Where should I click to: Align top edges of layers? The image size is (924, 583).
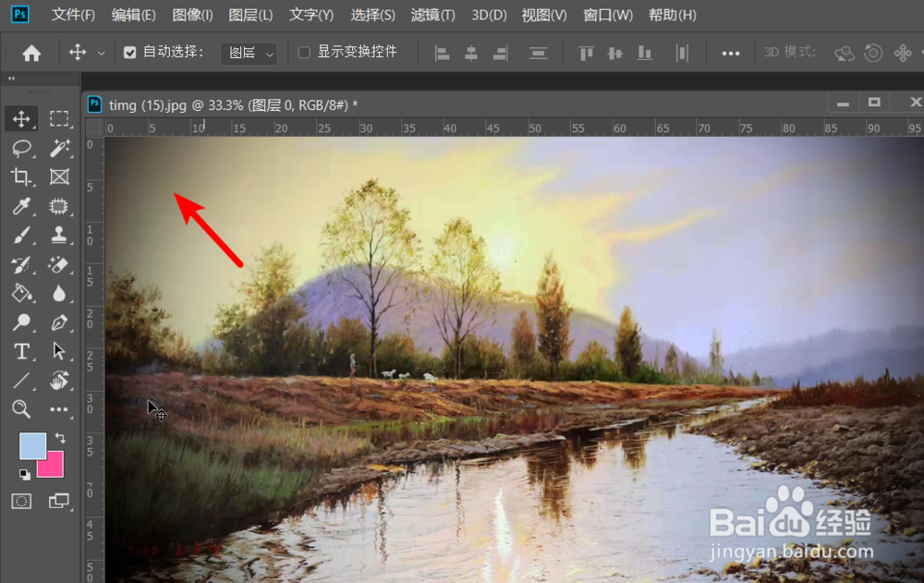tap(586, 54)
